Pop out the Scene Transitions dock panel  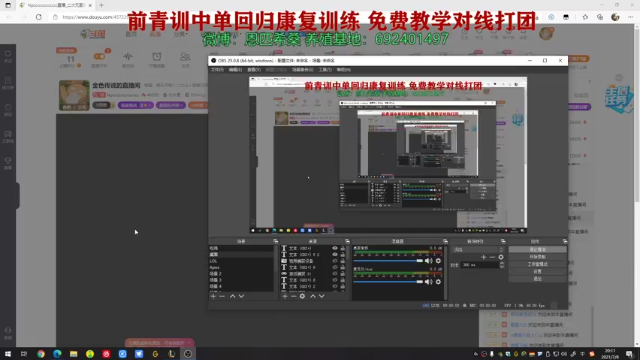click(503, 241)
